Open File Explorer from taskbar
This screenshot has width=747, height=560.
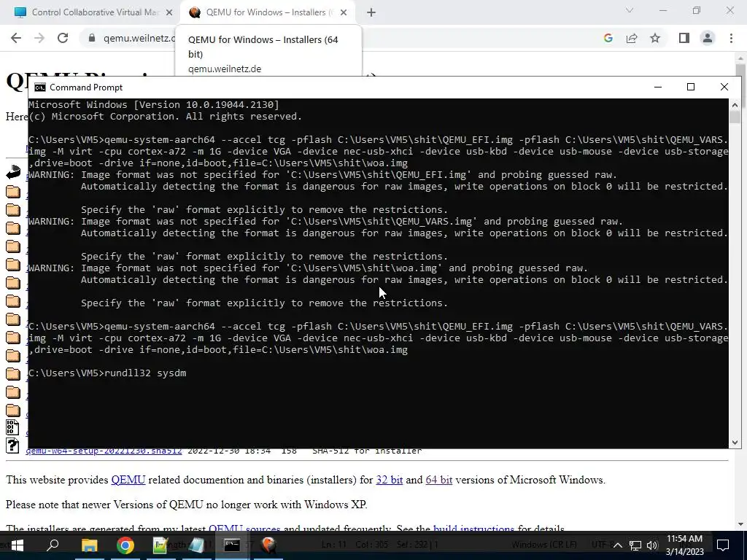[x=89, y=545]
